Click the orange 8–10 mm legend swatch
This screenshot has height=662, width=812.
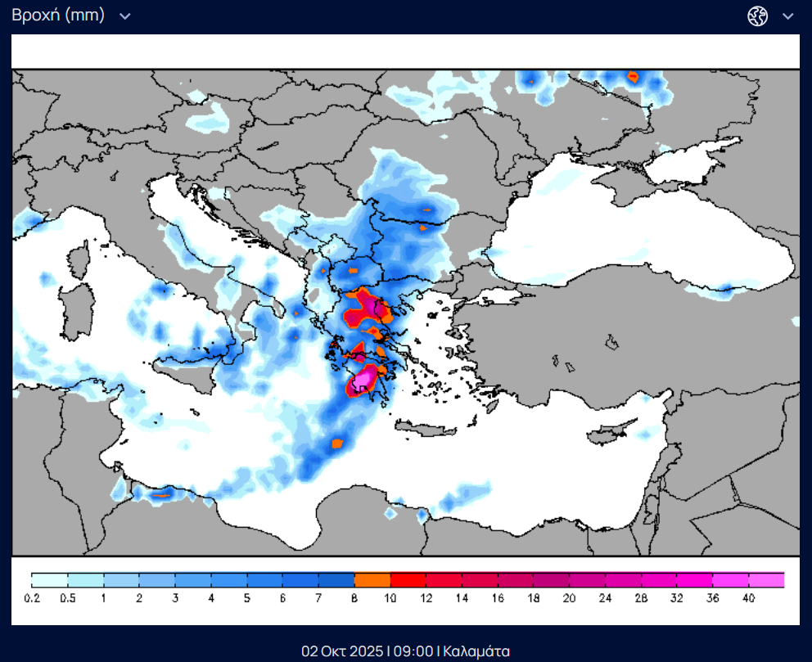pos(372,580)
